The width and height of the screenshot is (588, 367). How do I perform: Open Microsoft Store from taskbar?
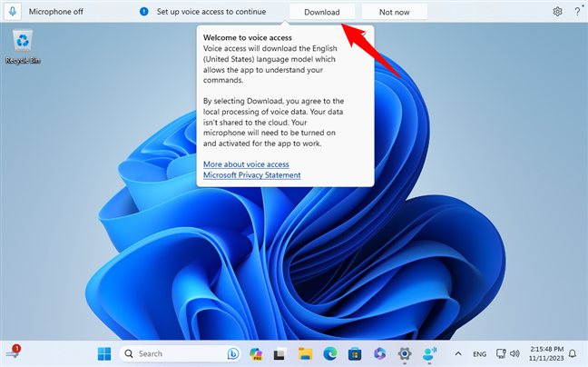click(355, 353)
